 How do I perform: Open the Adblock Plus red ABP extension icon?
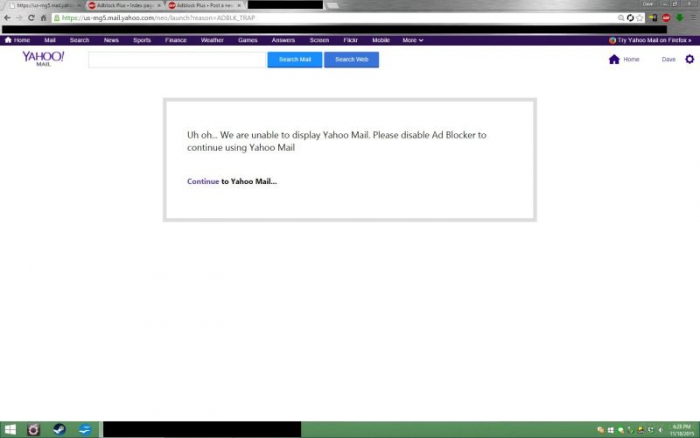click(666, 18)
